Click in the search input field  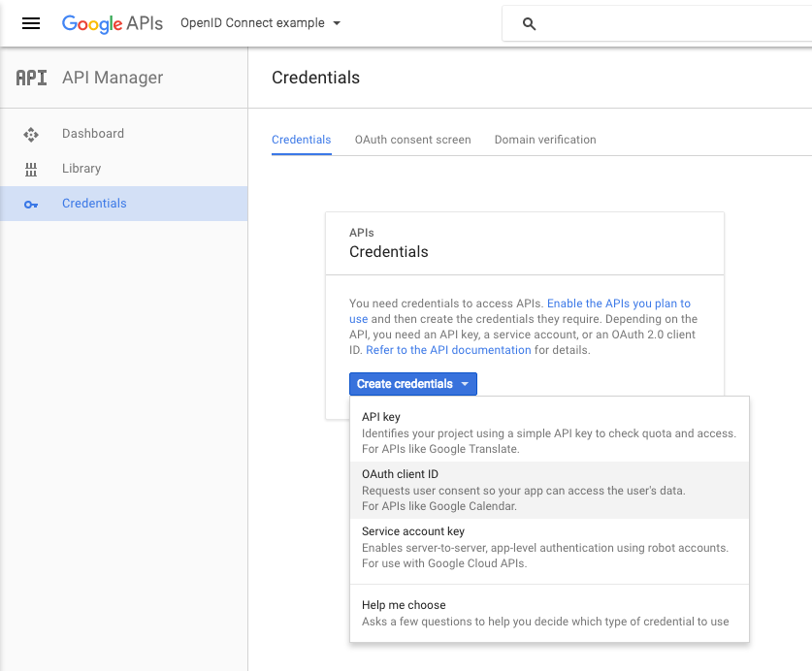(669, 24)
